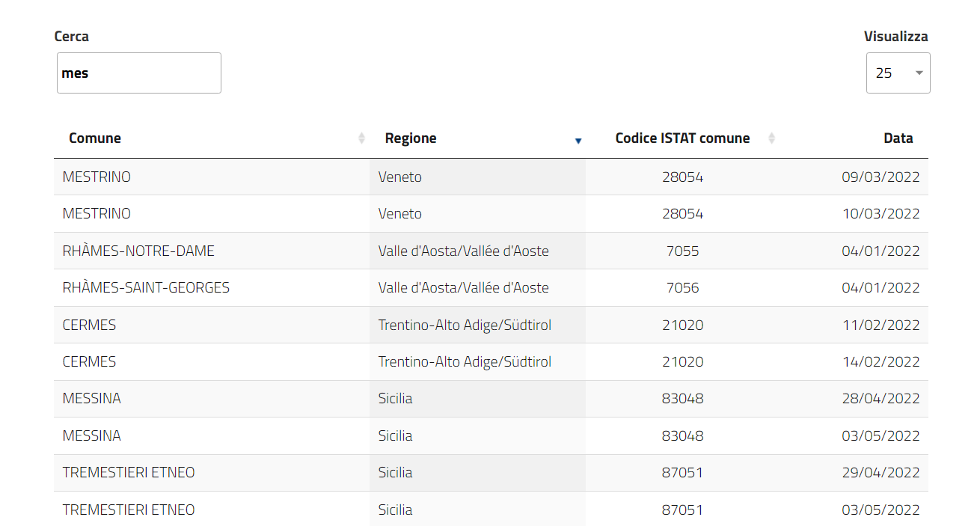Sort by Codice ISTAT comune header

682,138
